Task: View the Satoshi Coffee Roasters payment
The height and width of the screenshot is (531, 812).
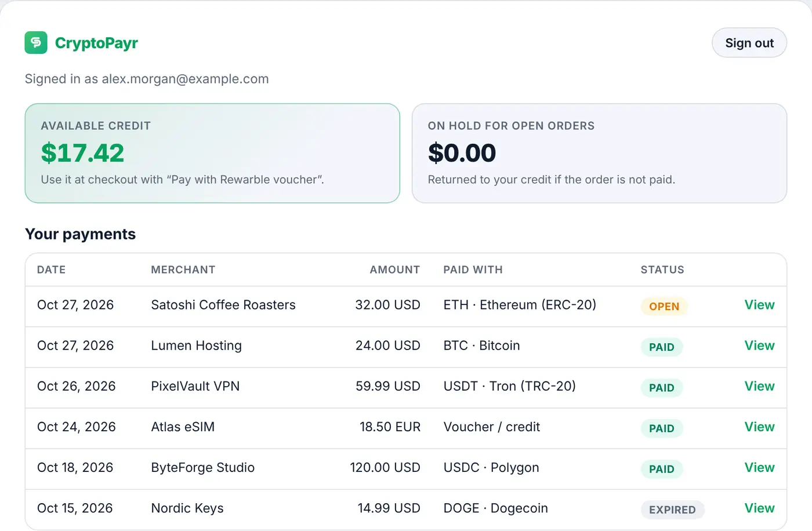Action: point(759,305)
